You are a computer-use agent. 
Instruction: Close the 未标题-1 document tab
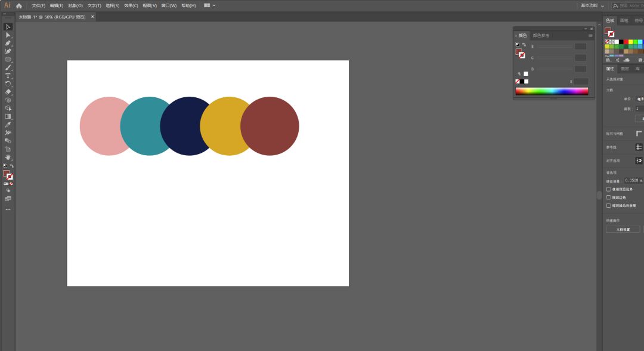click(x=92, y=17)
